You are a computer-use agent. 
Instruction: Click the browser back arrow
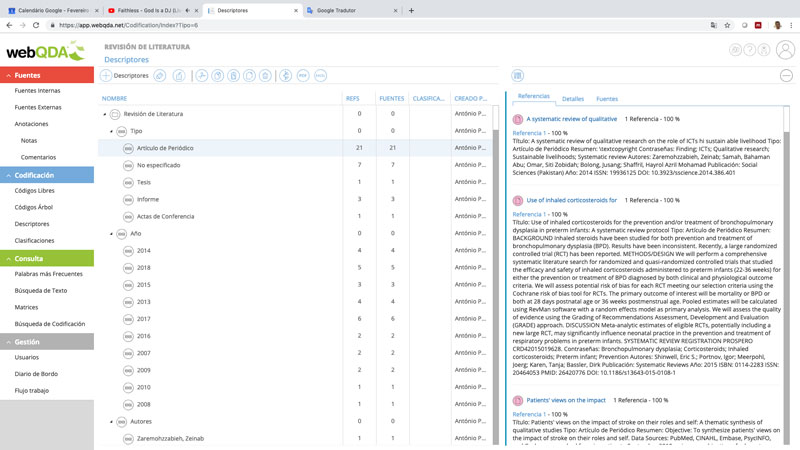point(9,25)
